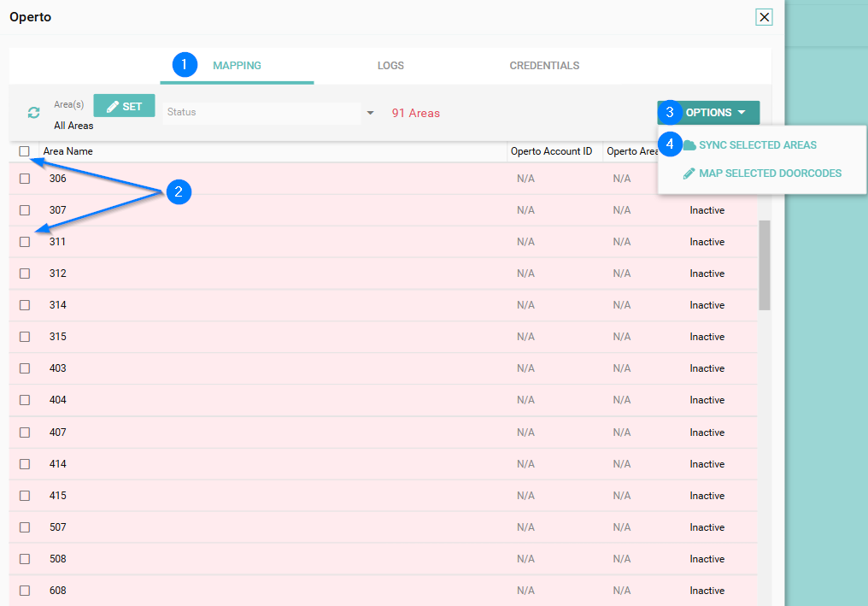Open the Credentials tab

tap(544, 66)
